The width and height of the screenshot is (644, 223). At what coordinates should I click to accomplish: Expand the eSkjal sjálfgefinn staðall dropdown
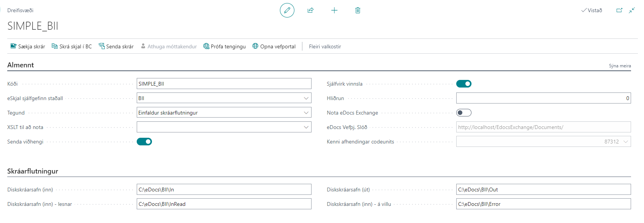tap(306, 98)
